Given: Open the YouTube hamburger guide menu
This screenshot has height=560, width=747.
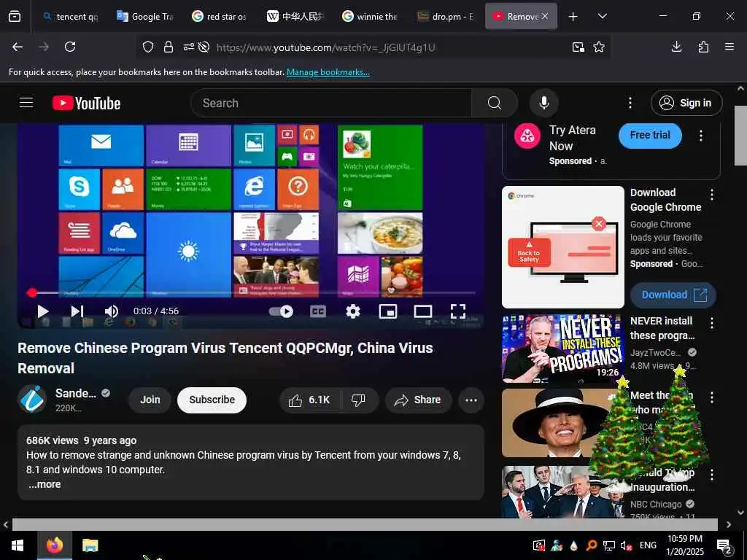Looking at the screenshot, I should point(26,103).
